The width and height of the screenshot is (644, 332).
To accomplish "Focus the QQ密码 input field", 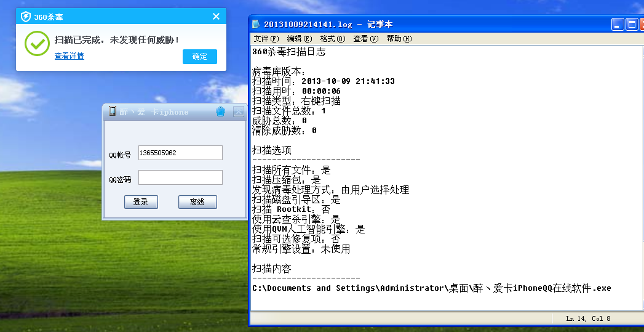I will (180, 177).
